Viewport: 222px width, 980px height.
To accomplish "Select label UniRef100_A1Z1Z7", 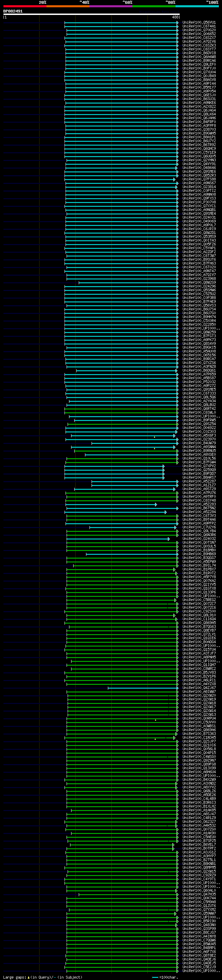I will (x=199, y=485).
